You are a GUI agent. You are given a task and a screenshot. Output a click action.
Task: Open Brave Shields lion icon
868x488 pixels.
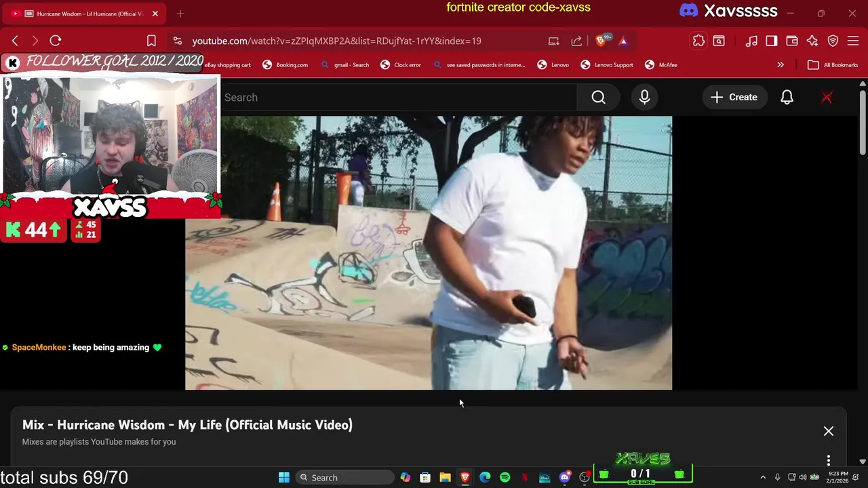click(600, 41)
